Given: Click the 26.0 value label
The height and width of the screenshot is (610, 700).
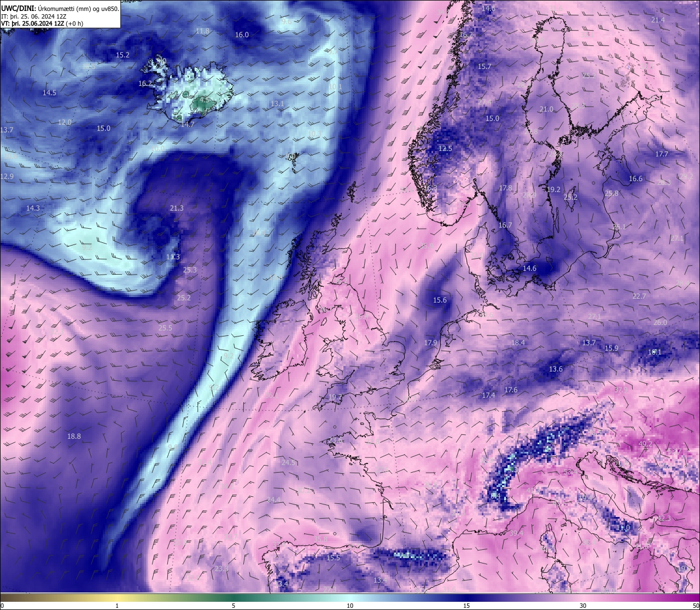Looking at the screenshot, I should coord(660,322).
